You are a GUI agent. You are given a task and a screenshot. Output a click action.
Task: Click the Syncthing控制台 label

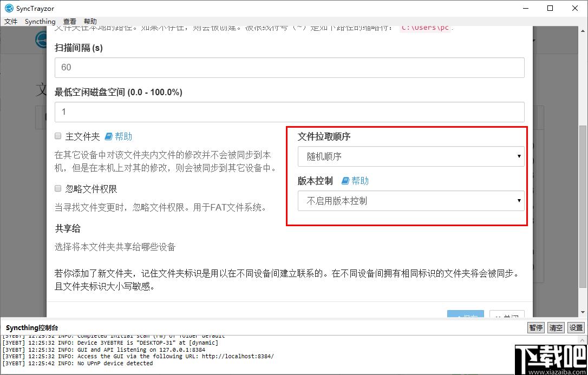[x=32, y=328]
